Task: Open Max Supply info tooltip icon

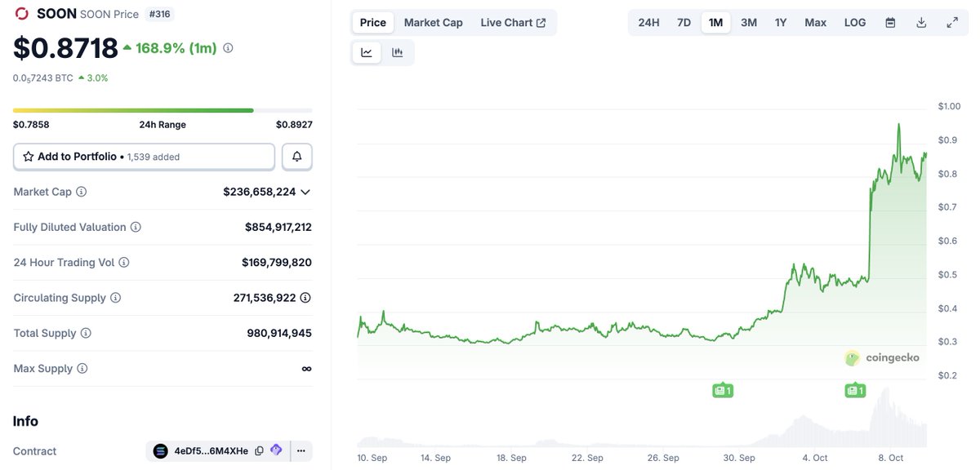Action: pos(82,369)
